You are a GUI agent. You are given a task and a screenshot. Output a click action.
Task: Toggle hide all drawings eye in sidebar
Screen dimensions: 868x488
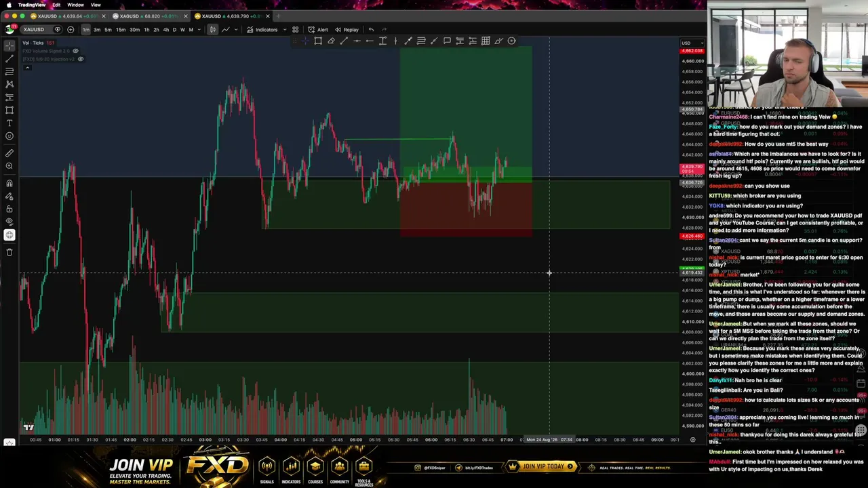pos(9,222)
